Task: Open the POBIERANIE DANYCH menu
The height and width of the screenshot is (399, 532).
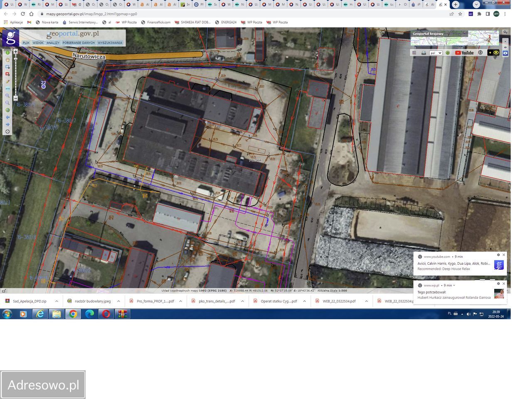Action: coord(79,43)
